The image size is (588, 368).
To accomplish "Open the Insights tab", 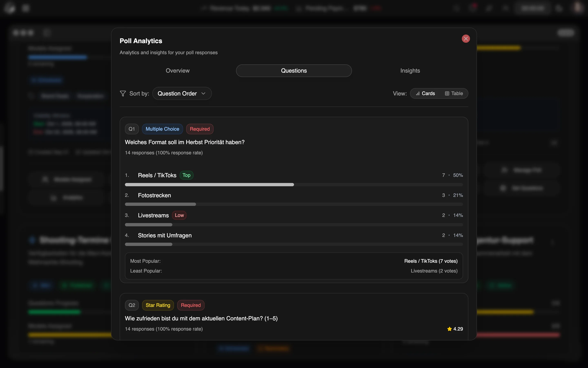I will tap(410, 71).
